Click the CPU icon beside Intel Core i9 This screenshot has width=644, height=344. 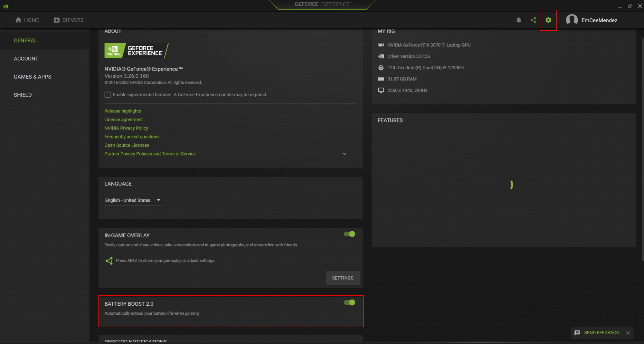(381, 68)
